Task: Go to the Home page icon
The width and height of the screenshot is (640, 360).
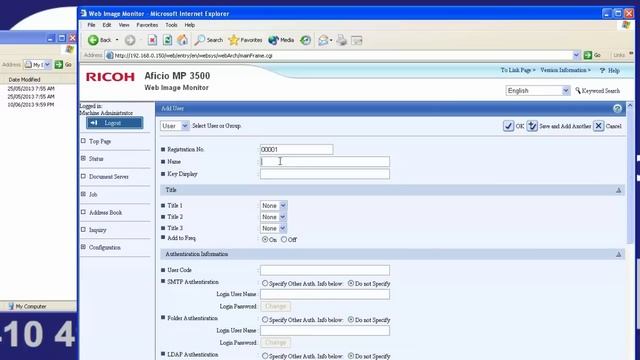Action: (182, 40)
